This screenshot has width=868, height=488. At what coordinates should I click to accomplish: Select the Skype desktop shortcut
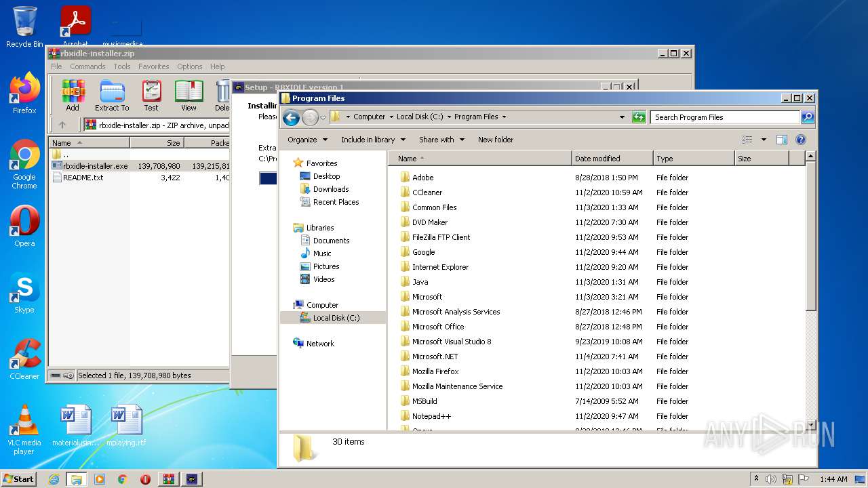tap(24, 293)
